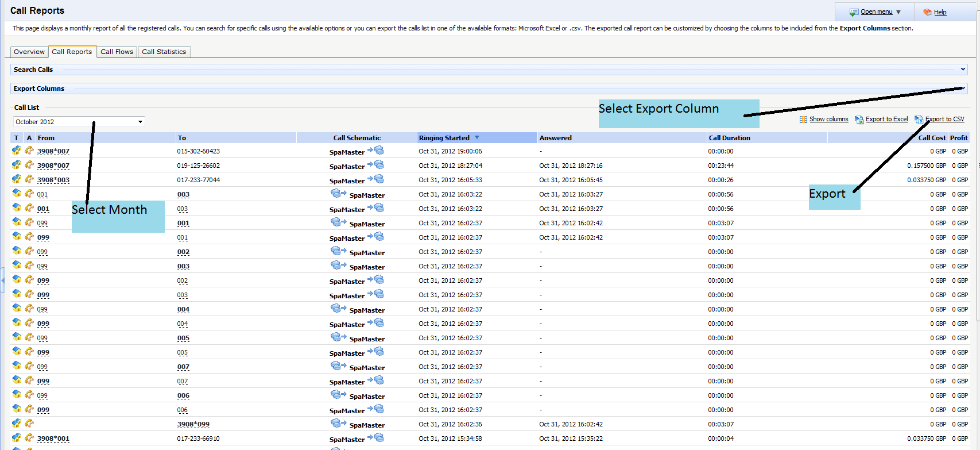Click the Export to Excel icon

coord(859,120)
